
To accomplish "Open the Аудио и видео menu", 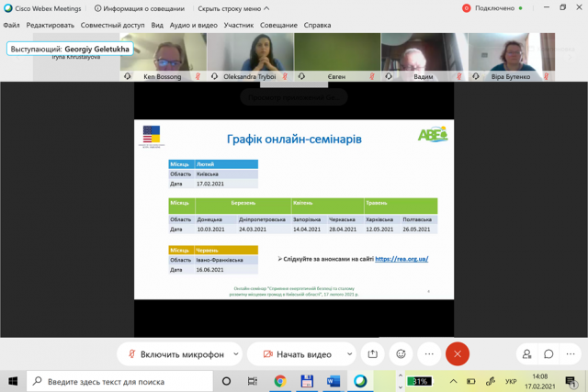I will point(193,25).
